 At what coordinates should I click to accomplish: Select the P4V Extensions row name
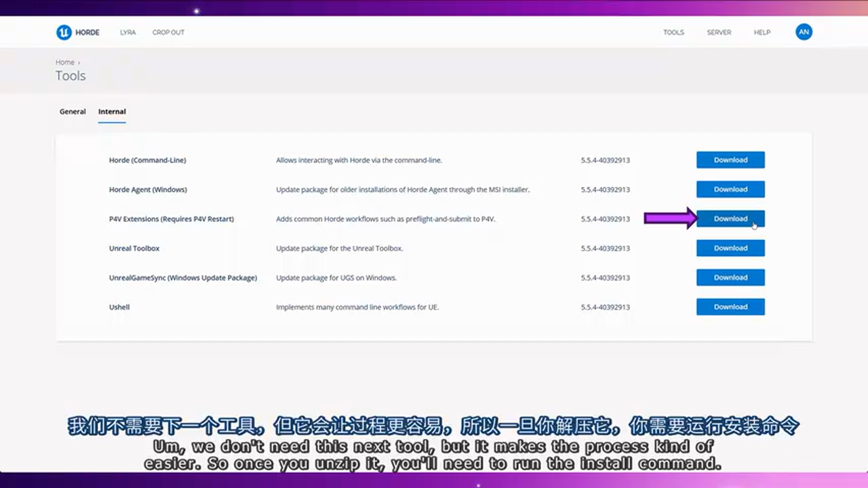pyautogui.click(x=171, y=219)
